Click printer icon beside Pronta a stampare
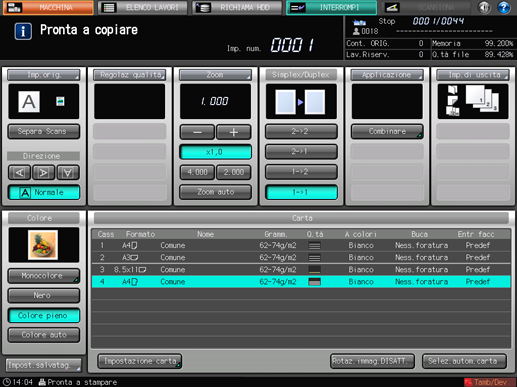The width and height of the screenshot is (517, 387). click(42, 382)
